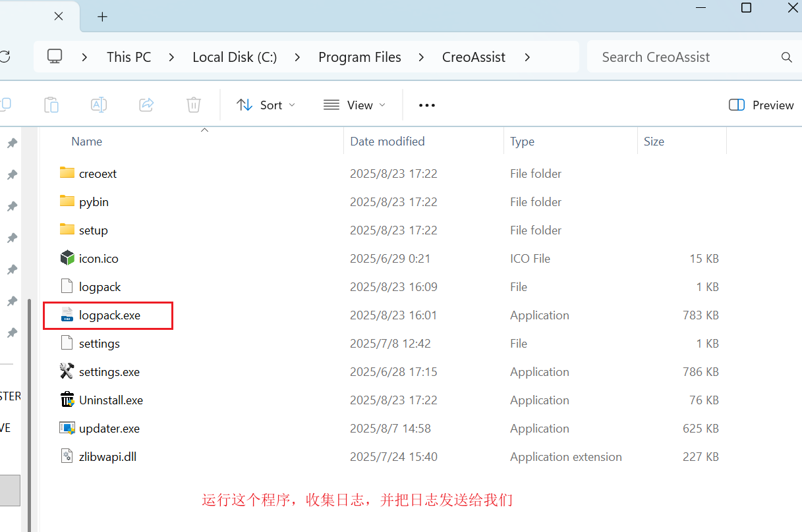
Task: Open the See more ellipsis menu
Action: tap(427, 105)
